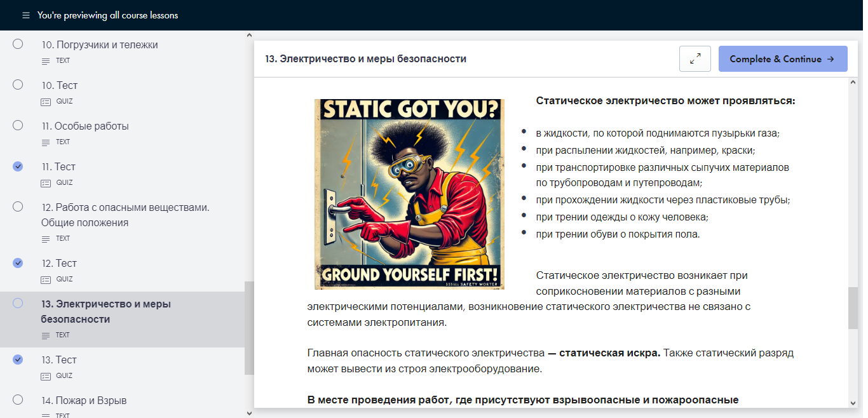Image resolution: width=868 pixels, height=418 pixels.
Task: Click text icon under 13. Электричество и меры
Action: (45, 335)
